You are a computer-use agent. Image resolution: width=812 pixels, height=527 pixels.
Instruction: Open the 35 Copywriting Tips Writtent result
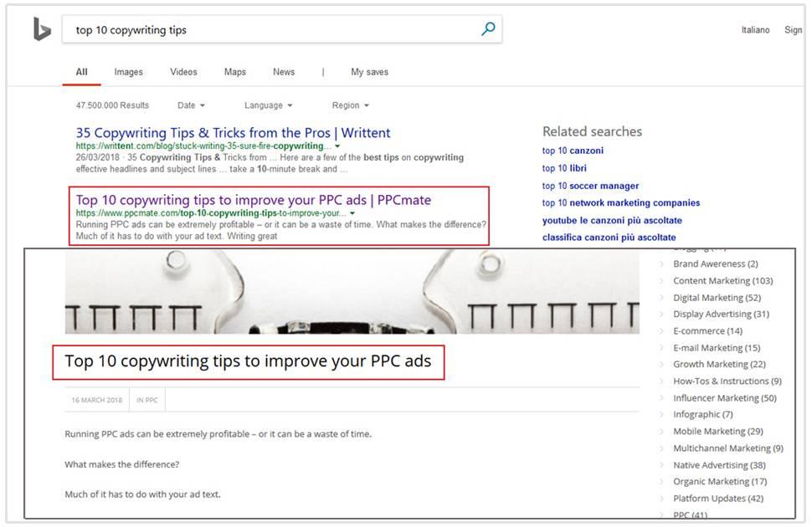[233, 133]
